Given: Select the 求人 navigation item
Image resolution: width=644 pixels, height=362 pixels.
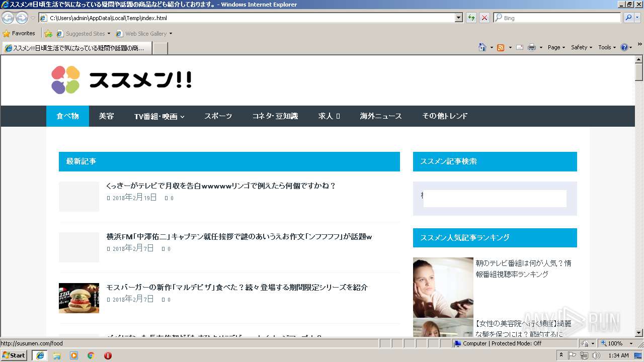Looking at the screenshot, I should [329, 116].
